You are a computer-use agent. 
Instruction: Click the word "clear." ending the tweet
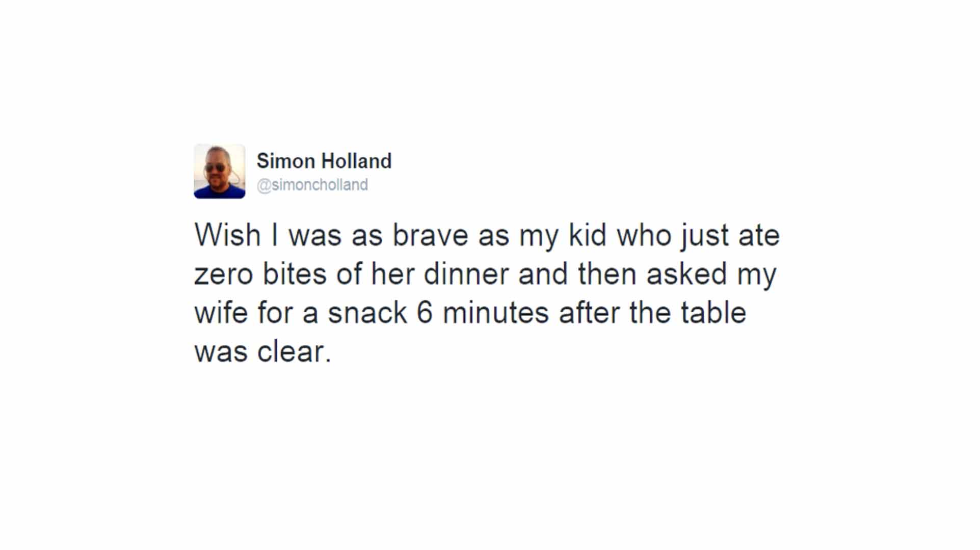pyautogui.click(x=294, y=351)
